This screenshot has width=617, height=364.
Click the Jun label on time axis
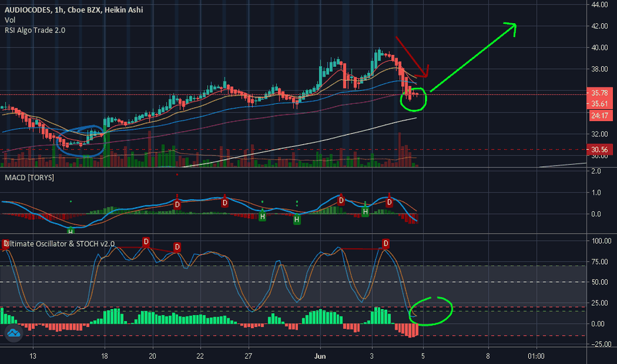coord(320,356)
